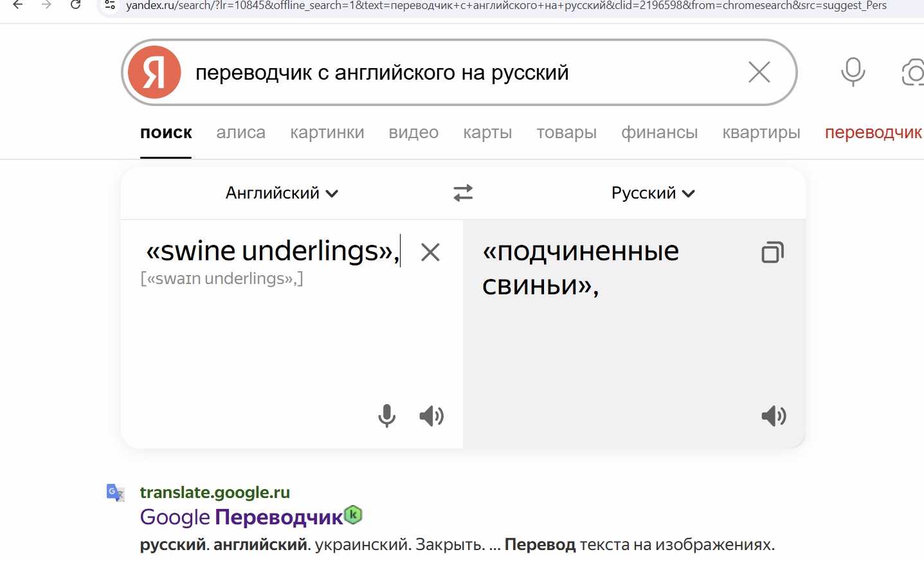Click the source text «swine underlings»
Viewport: 924px width, 561px height.
(x=273, y=251)
